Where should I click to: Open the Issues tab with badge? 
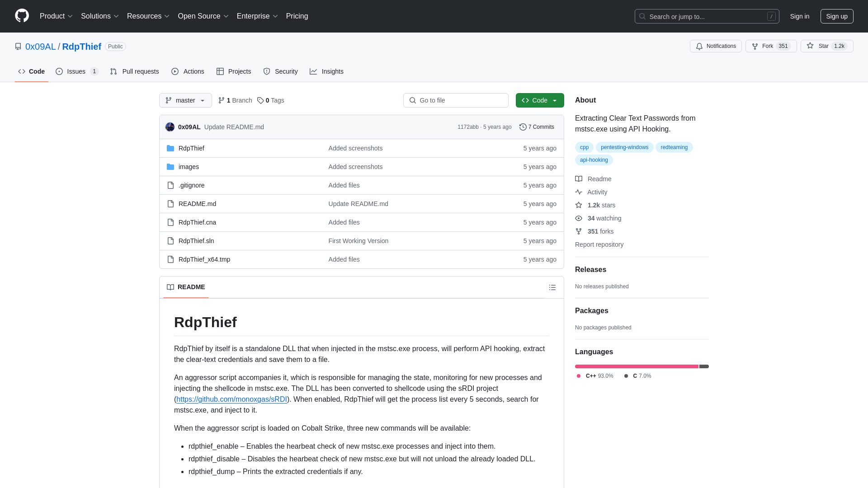pos(76,71)
